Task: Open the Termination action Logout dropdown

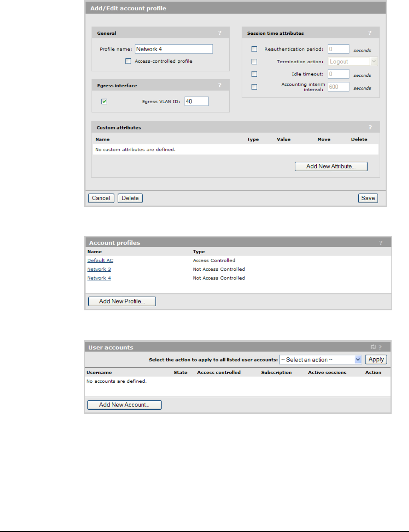Action: pyautogui.click(x=353, y=62)
